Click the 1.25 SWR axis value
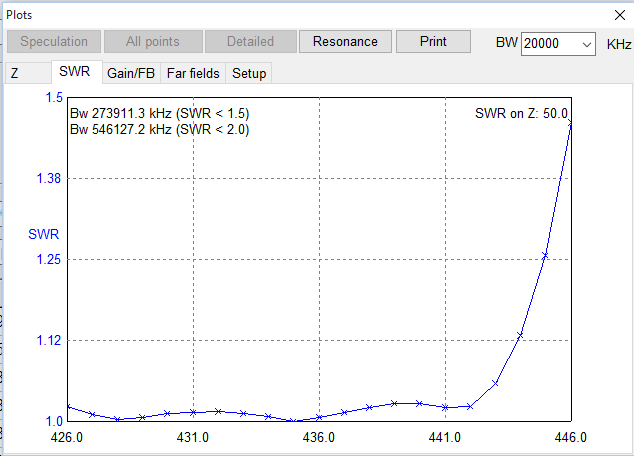Image resolution: width=634 pixels, height=456 pixels. pyautogui.click(x=49, y=259)
